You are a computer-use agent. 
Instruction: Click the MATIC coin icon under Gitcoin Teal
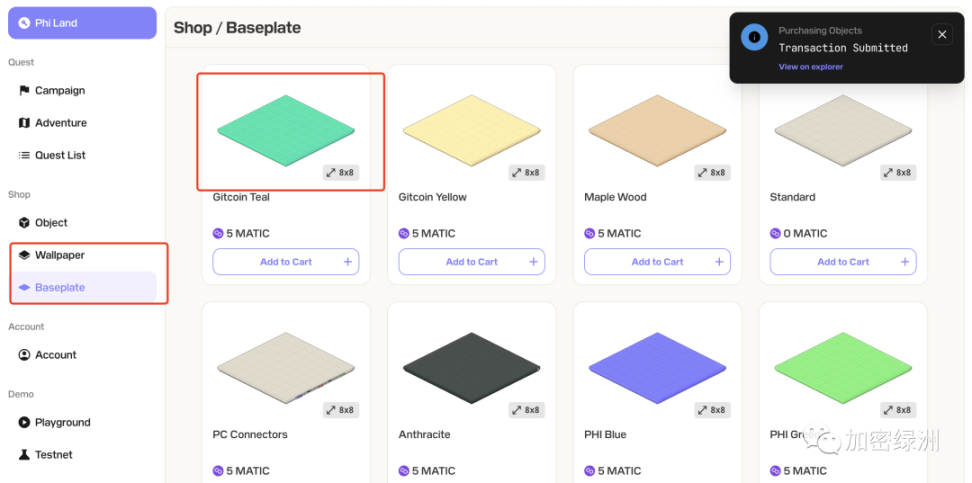218,233
